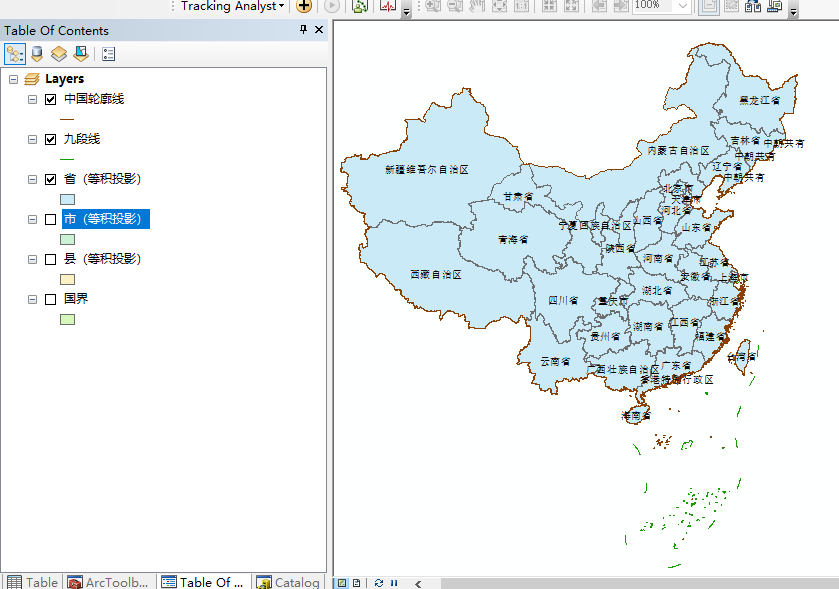Switch to List By Source view

37,54
